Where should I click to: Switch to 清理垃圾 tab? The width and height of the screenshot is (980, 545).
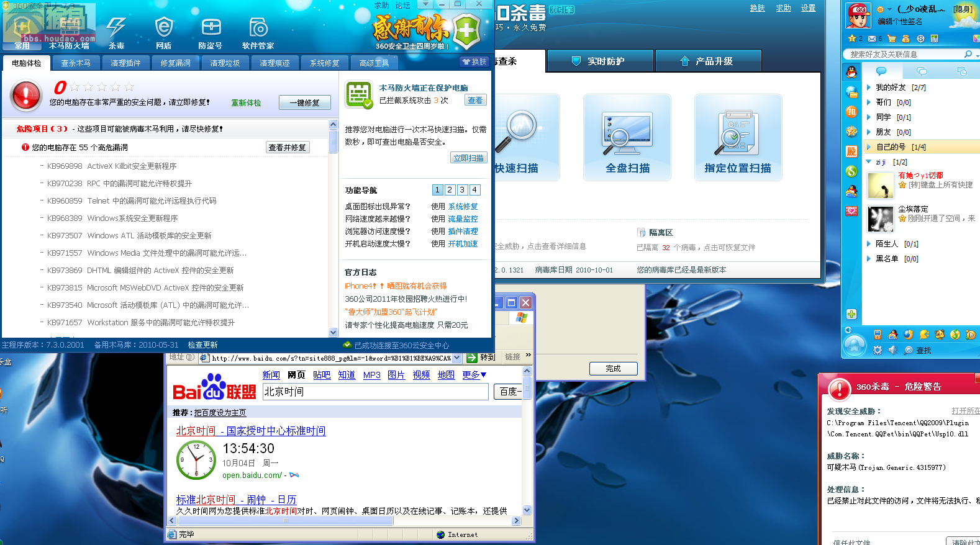click(x=225, y=63)
